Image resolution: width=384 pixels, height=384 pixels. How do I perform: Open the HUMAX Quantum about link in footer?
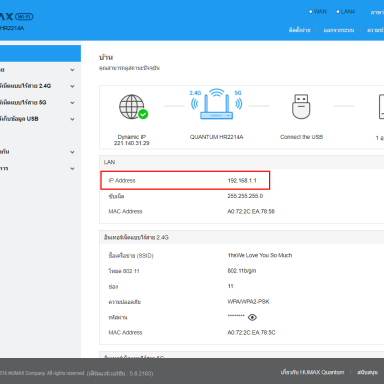tap(312, 372)
